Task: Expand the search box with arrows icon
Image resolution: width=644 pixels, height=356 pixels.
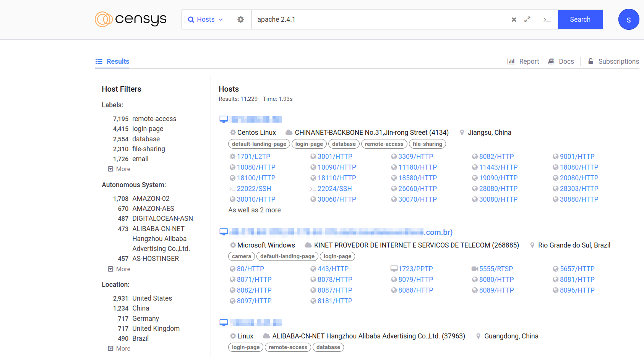Action: point(527,19)
